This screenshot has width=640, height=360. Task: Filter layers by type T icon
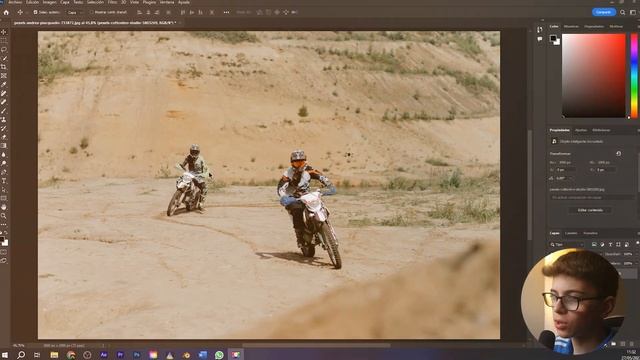coord(610,244)
